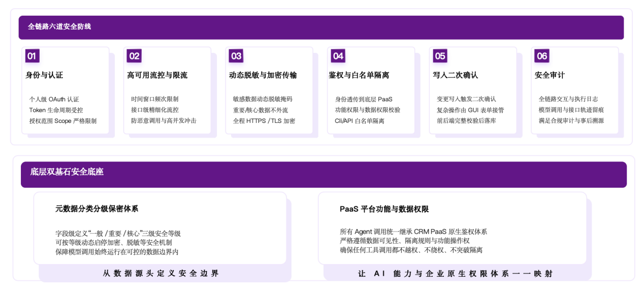Select the line 接口级精细化流控

point(155,110)
